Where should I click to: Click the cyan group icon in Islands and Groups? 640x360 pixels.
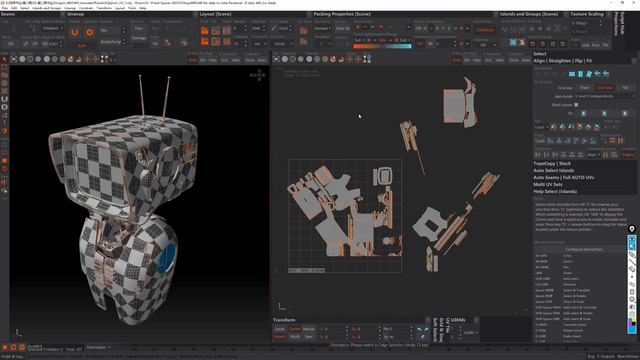[x=513, y=42]
